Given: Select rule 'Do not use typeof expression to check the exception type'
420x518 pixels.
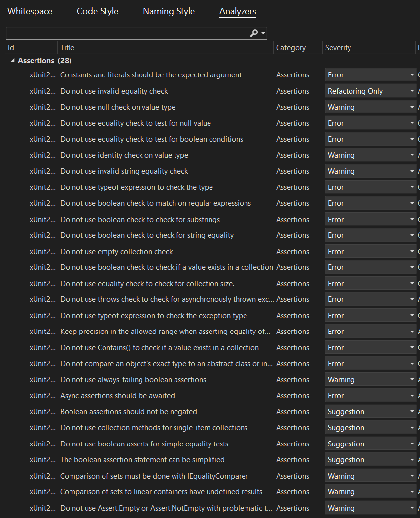Looking at the screenshot, I should [153, 316].
